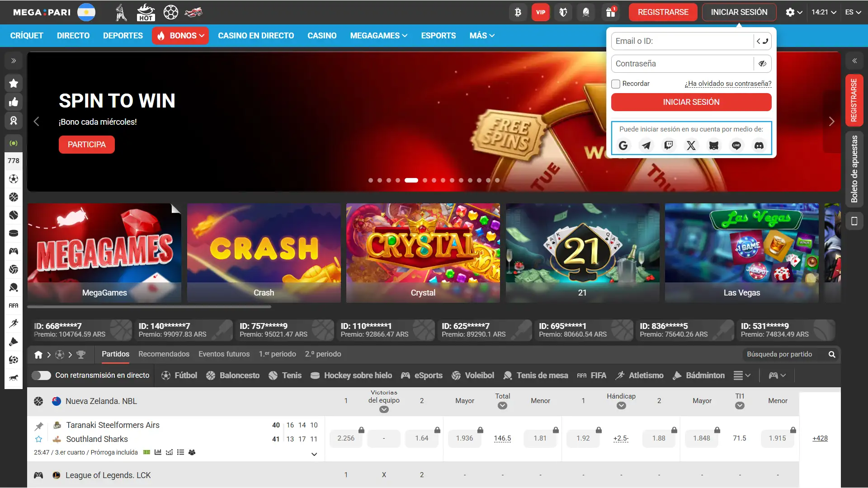This screenshot has width=868, height=488.
Task: Open the Bitcoin payments icon
Action: point(518,12)
